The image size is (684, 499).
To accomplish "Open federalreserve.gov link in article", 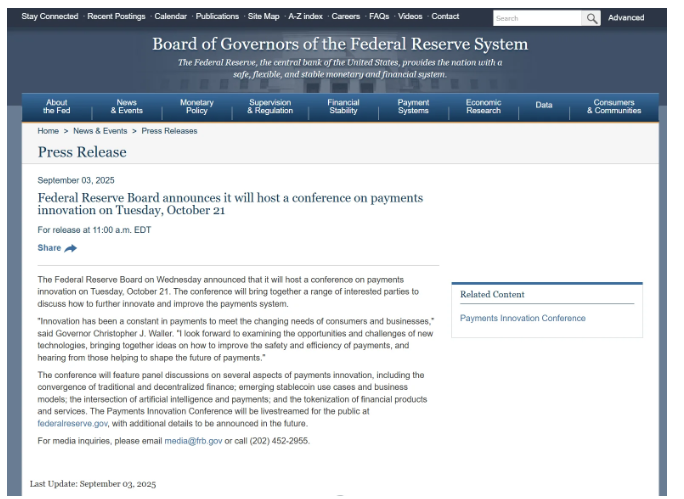I will tap(72, 424).
